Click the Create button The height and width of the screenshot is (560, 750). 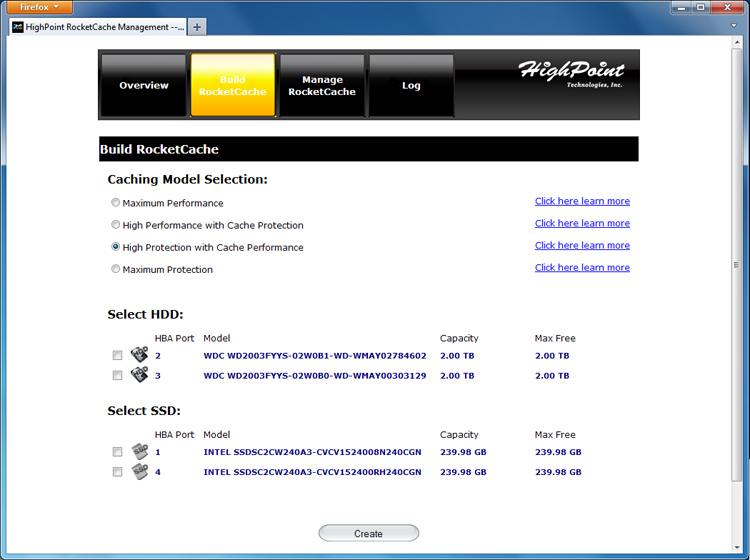[369, 533]
